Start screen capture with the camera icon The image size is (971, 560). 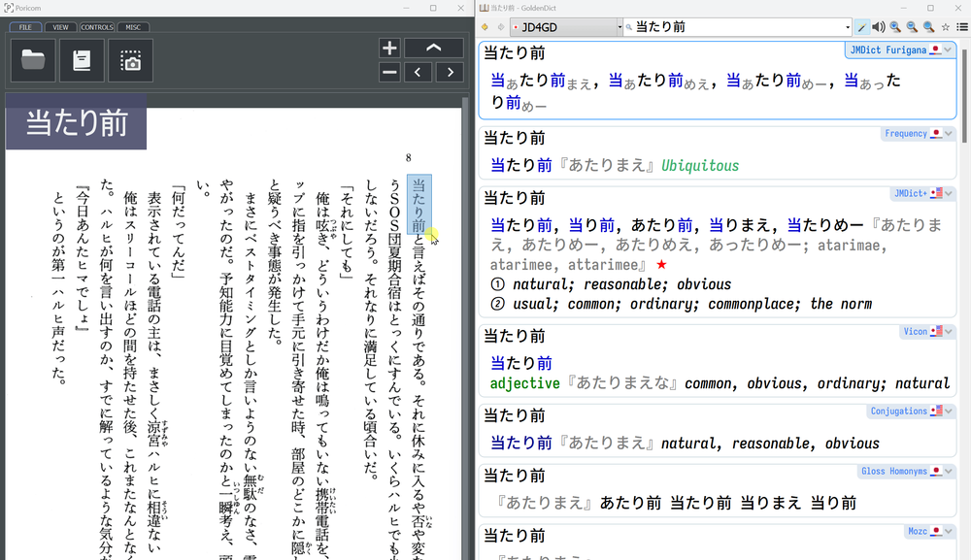(130, 60)
